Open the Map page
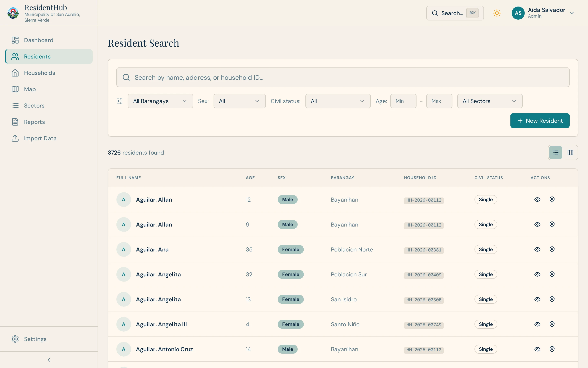Screen dimensions: 588x368 [x=49, y=89]
